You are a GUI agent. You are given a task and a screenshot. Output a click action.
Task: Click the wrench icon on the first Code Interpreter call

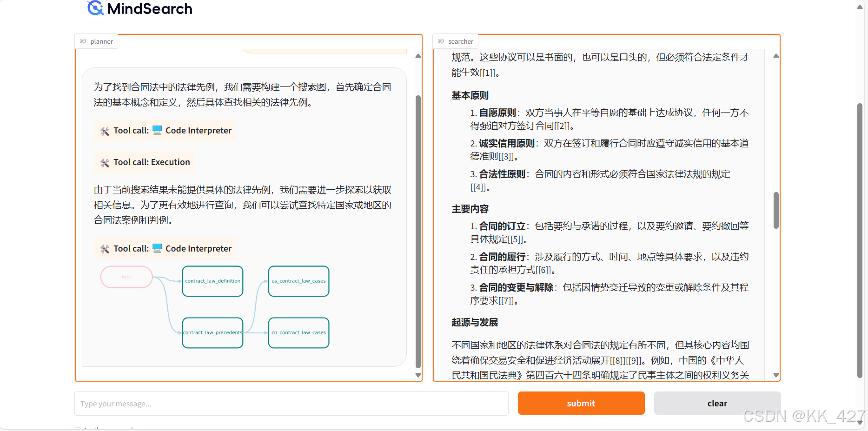click(104, 131)
